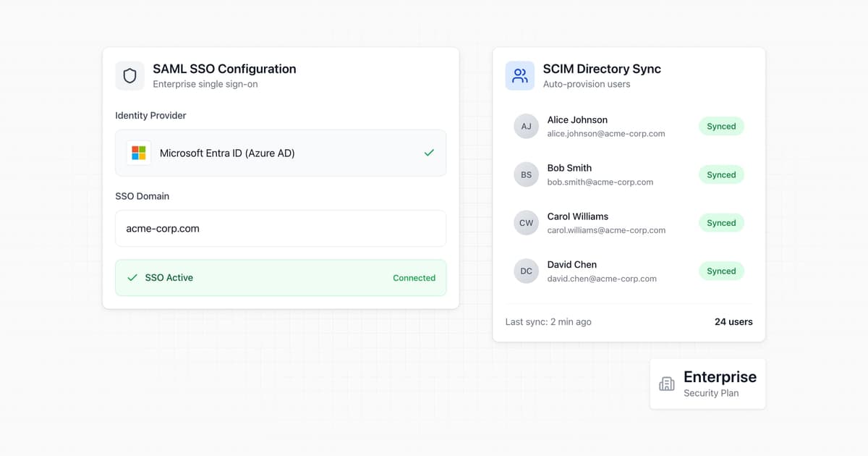Click the DC avatar for David Chen
Image resolution: width=868 pixels, height=456 pixels.
point(526,271)
